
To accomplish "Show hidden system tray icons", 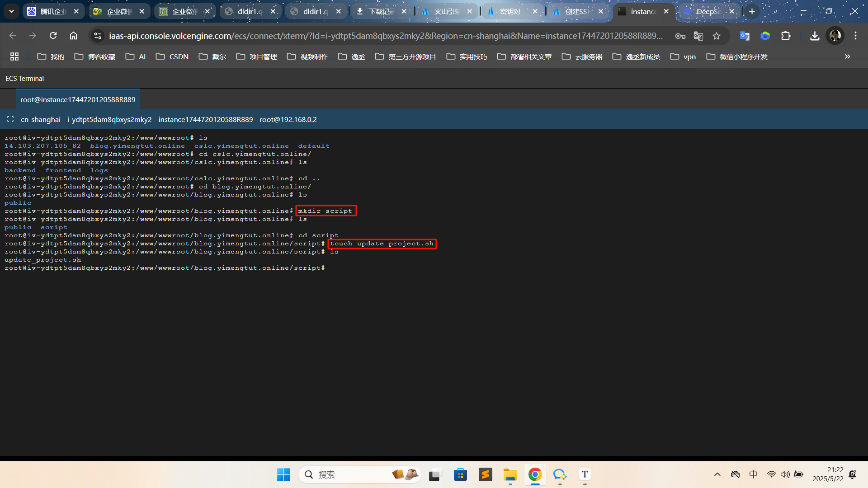I will 717,474.
